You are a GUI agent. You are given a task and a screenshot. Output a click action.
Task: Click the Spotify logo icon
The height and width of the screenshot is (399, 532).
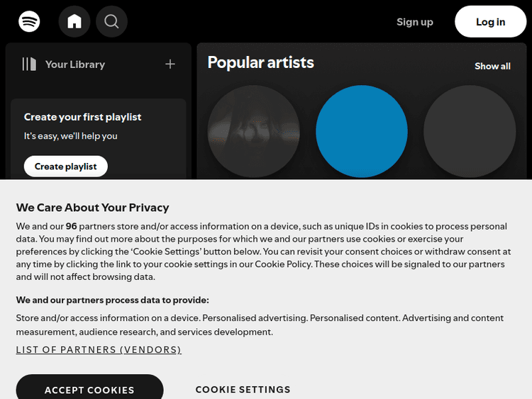point(29,21)
